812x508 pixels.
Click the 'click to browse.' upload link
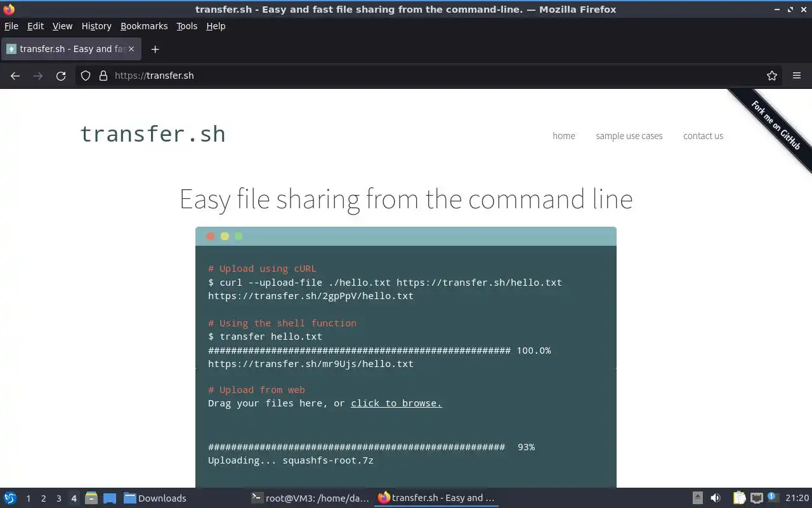pyautogui.click(x=396, y=403)
